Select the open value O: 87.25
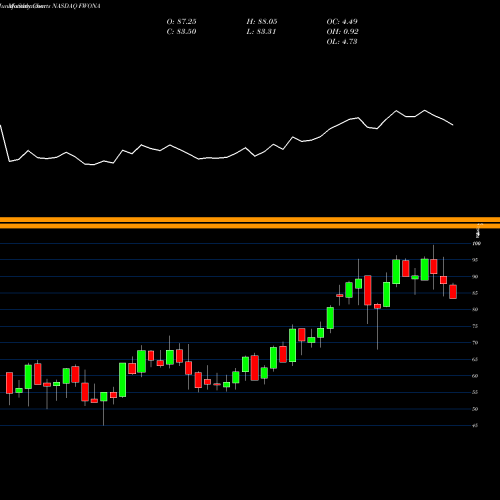The height and width of the screenshot is (500, 500). click(181, 22)
